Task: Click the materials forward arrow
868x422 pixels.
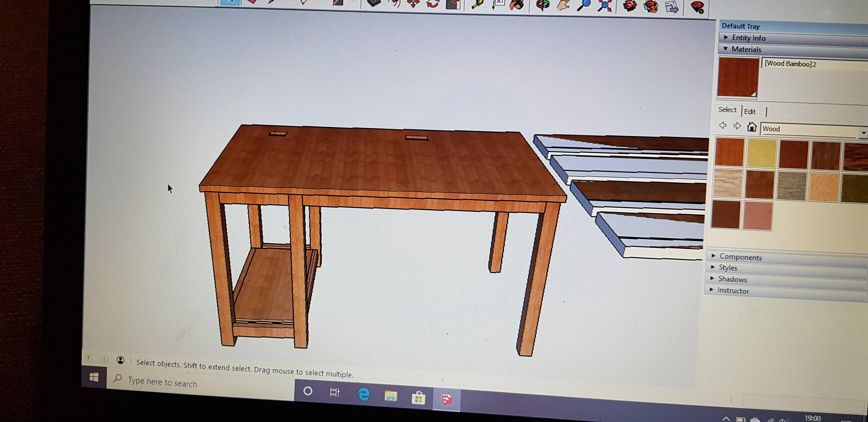Action: pyautogui.click(x=737, y=126)
